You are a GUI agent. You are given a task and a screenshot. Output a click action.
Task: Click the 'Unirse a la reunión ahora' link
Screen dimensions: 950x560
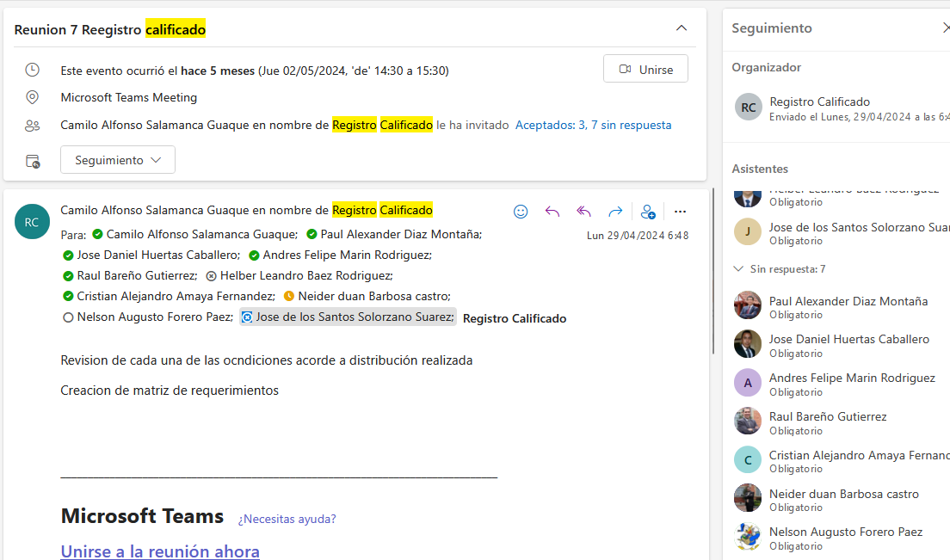[160, 551]
